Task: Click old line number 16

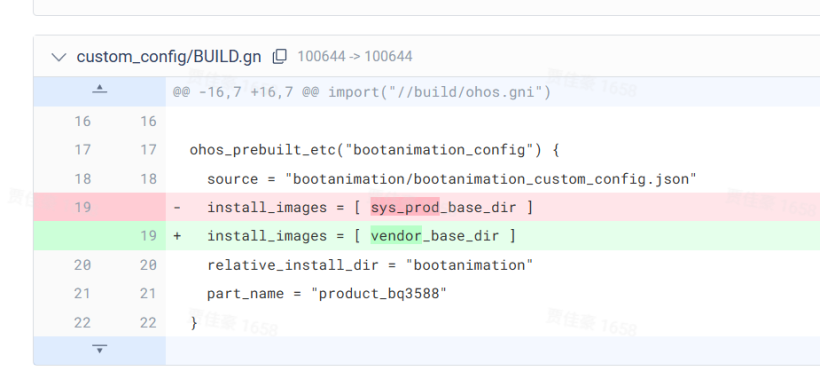Action: (x=83, y=121)
